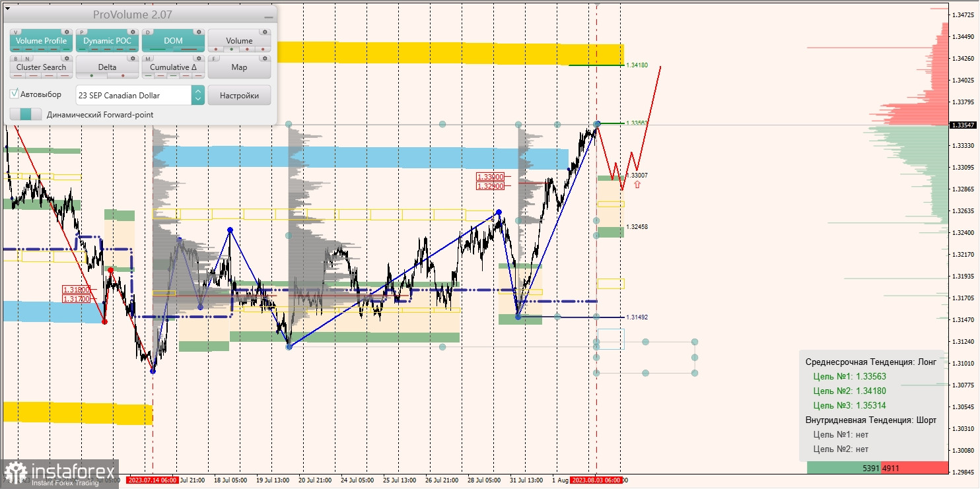Toggle the Dynamic POC module
The height and width of the screenshot is (489, 980).
(107, 41)
